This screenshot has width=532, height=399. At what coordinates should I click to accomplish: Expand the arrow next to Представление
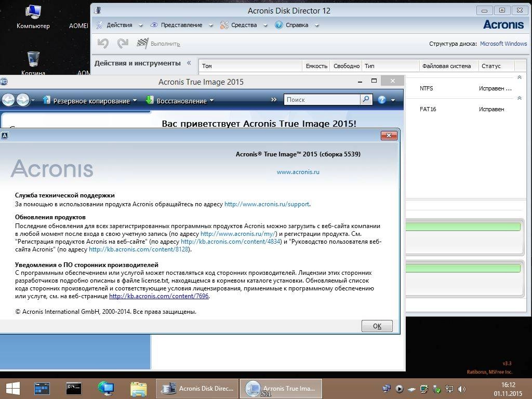[x=211, y=25]
